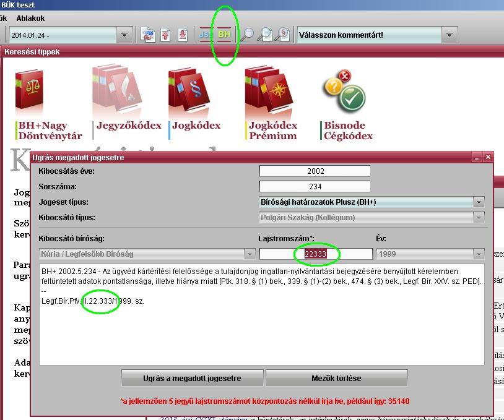
Task: Click the red down-arrow document icon
Action: [x=183, y=35]
